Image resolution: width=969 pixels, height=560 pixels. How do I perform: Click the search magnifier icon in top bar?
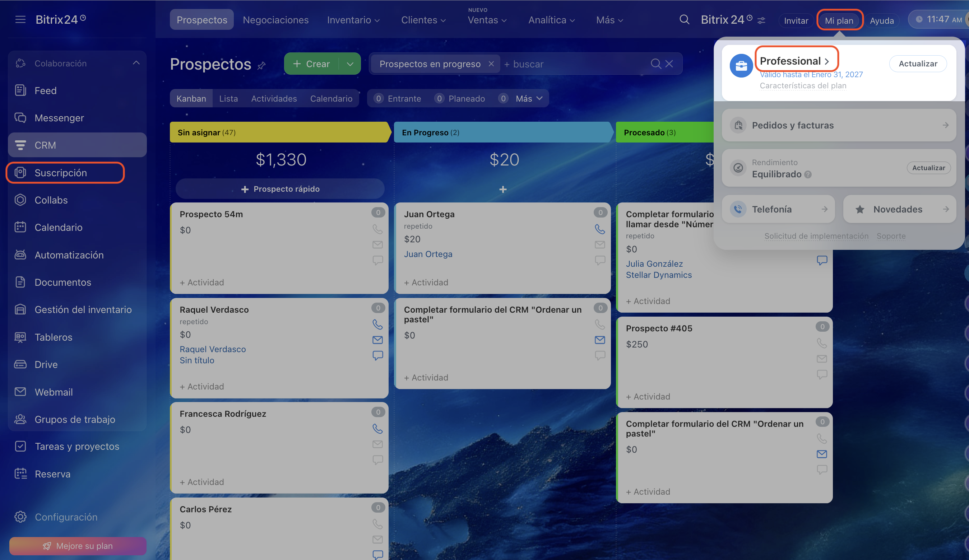pos(684,20)
